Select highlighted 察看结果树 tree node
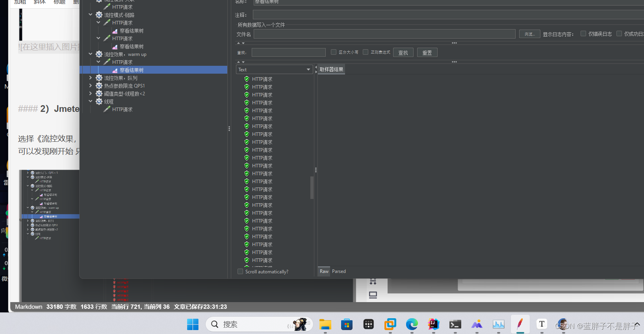 pos(132,70)
